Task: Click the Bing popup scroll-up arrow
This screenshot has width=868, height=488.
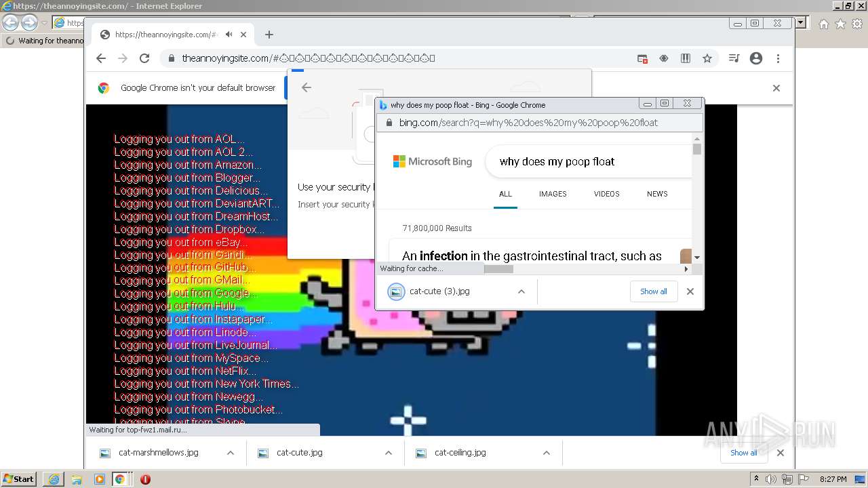Action: [x=697, y=138]
